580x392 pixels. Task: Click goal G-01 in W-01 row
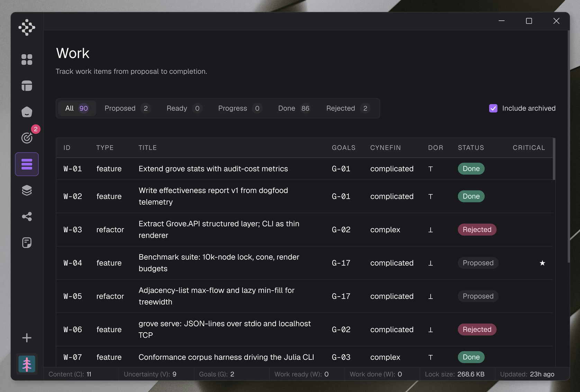click(341, 169)
